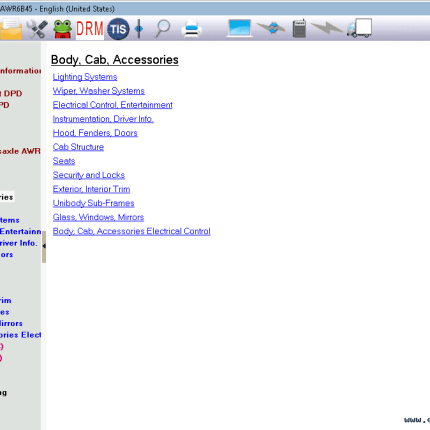
Task: Click the blue TIS round icon
Action: pyautogui.click(x=118, y=29)
